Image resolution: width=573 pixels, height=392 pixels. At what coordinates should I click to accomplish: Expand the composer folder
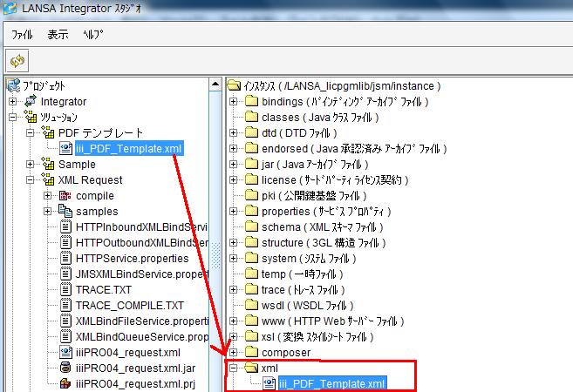click(x=234, y=353)
